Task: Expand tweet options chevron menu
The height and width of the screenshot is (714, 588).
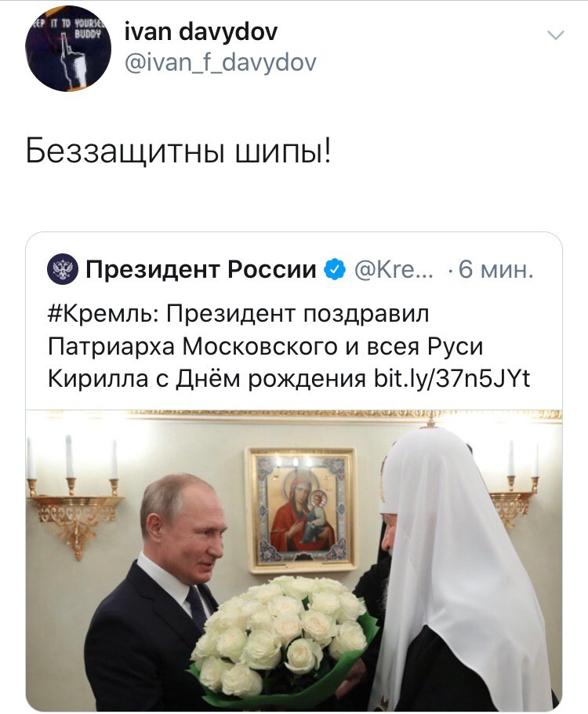Action: pos(556,35)
